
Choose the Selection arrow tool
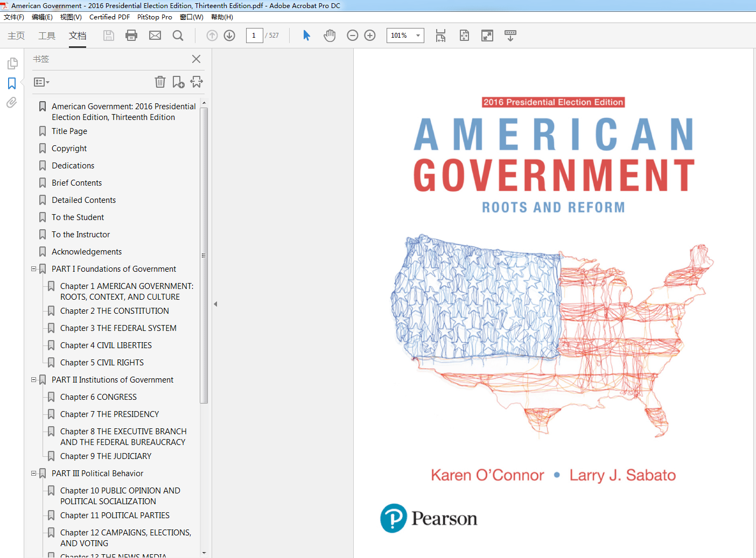coord(306,36)
